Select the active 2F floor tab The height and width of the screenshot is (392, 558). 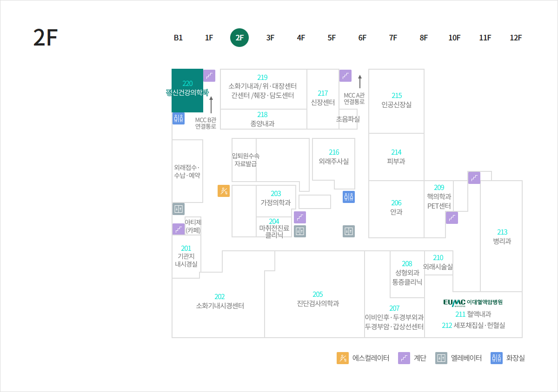239,38
